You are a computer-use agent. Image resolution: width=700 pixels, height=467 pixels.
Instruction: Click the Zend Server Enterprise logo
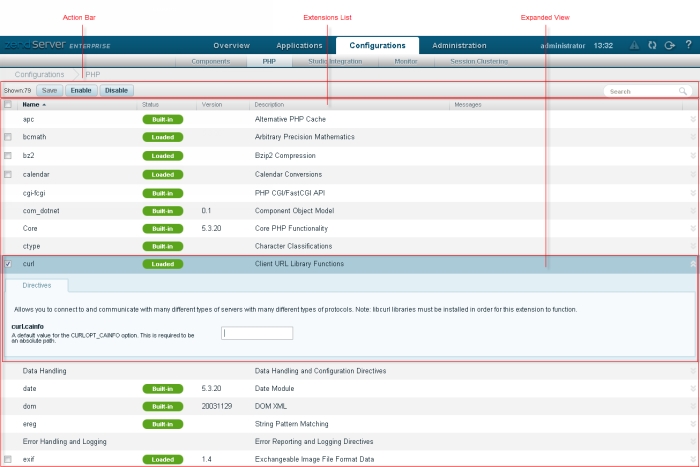(x=57, y=46)
